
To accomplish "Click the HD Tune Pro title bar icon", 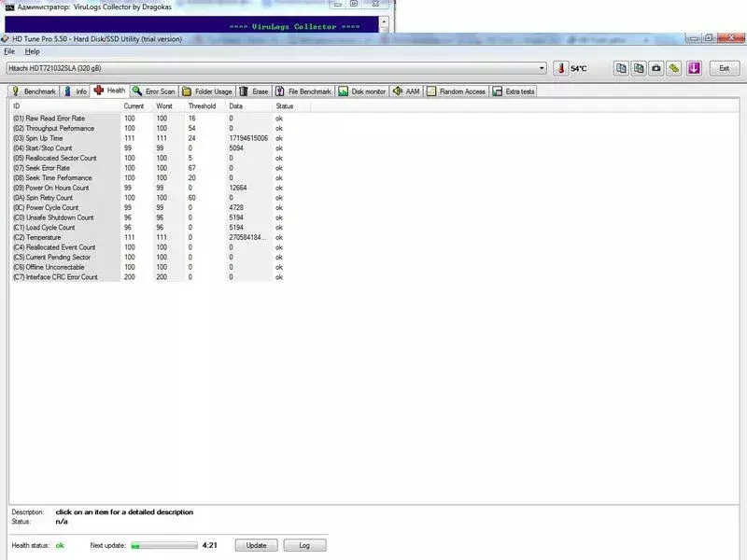I will [6, 38].
